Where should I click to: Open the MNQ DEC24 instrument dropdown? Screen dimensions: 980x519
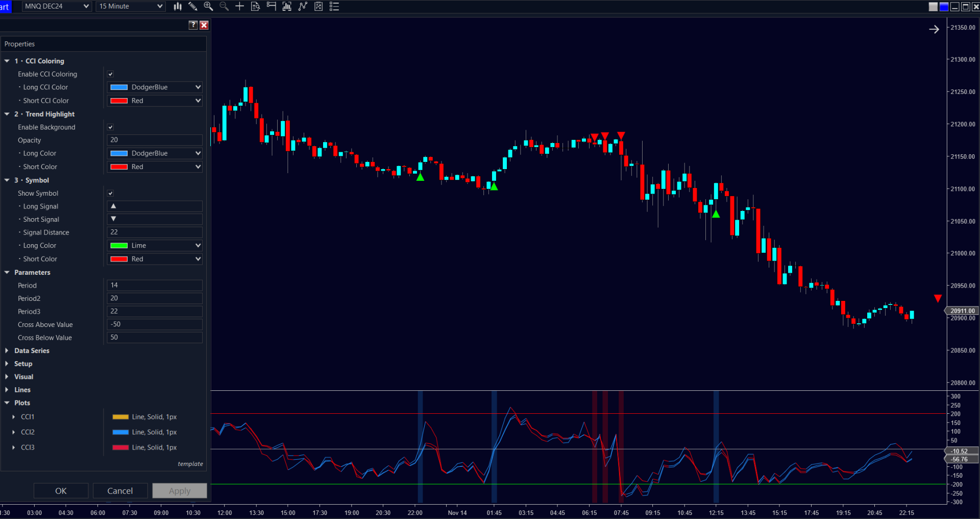(57, 6)
